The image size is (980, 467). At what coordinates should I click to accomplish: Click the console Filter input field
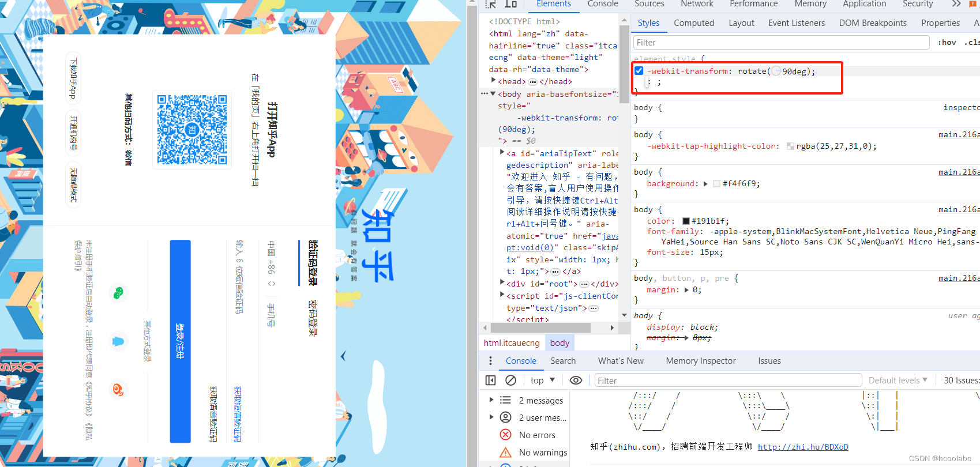tap(729, 381)
